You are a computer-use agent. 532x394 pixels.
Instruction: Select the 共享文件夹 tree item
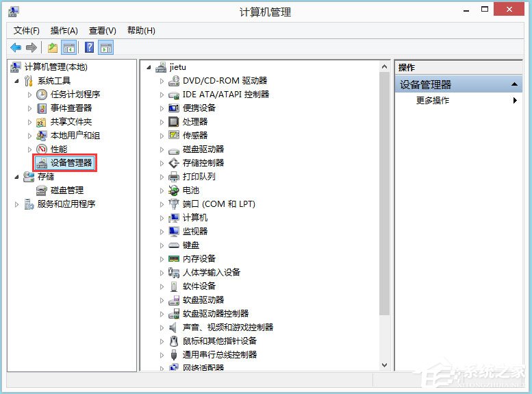pos(71,121)
